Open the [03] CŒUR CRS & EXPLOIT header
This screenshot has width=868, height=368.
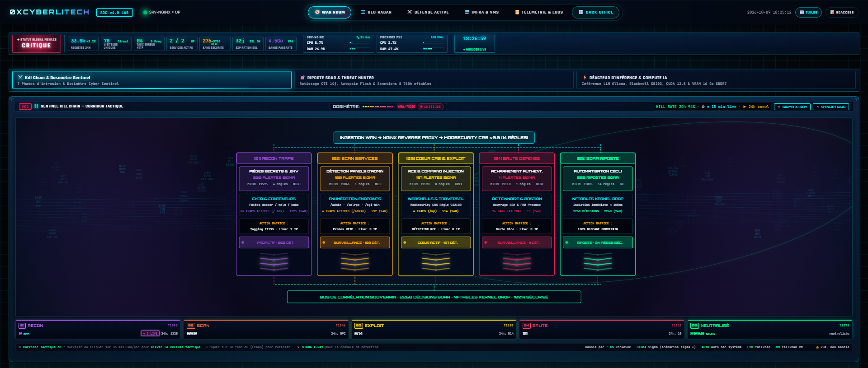click(436, 158)
